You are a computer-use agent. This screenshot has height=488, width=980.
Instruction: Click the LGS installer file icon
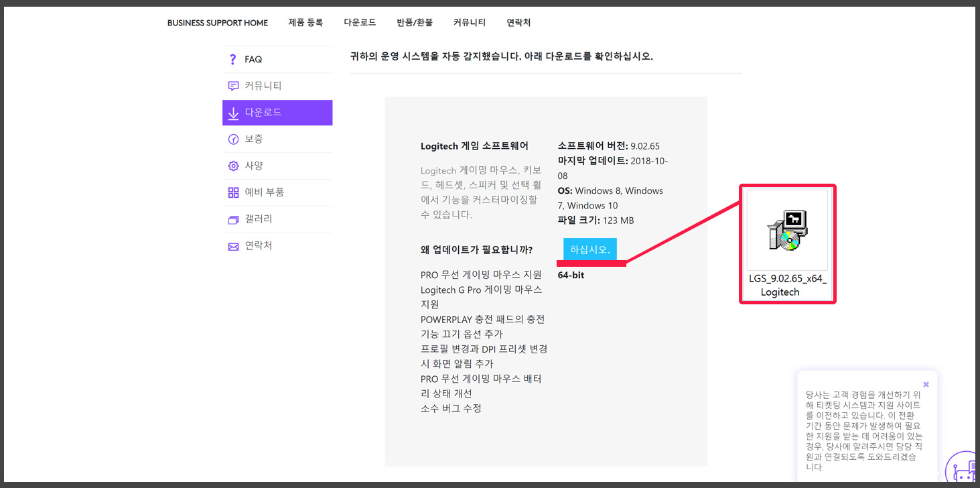click(788, 230)
